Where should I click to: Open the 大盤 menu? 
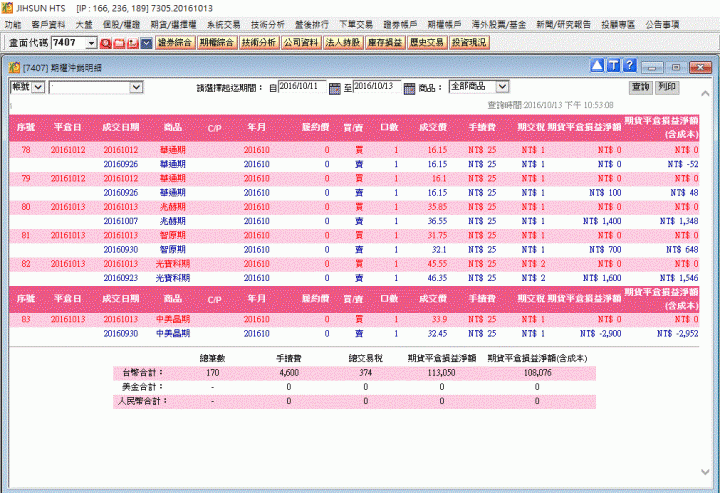[84, 25]
